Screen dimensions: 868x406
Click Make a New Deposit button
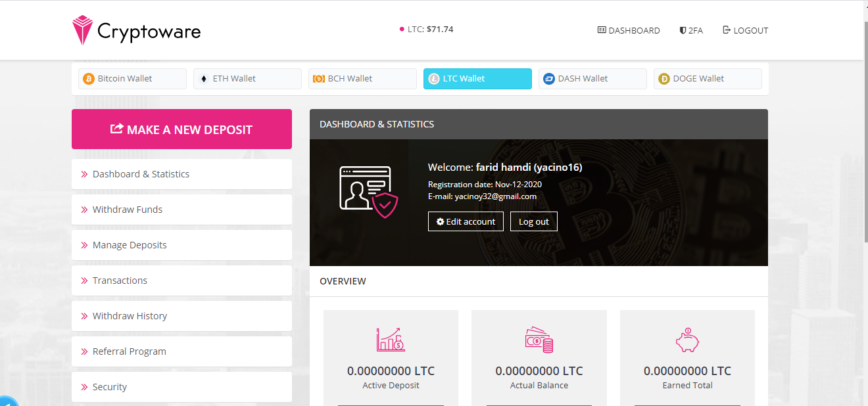pyautogui.click(x=181, y=129)
